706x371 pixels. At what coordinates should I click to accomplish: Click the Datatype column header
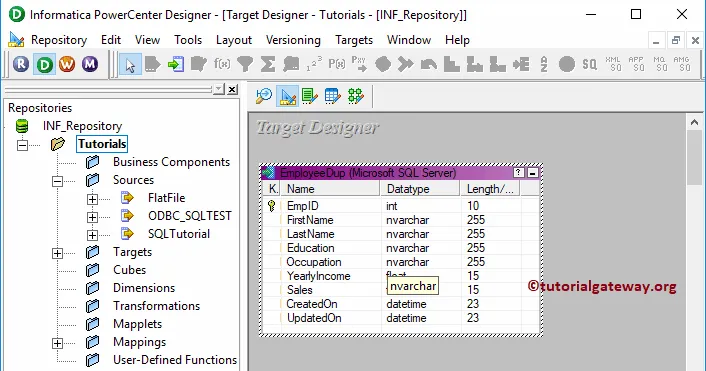pyautogui.click(x=420, y=189)
